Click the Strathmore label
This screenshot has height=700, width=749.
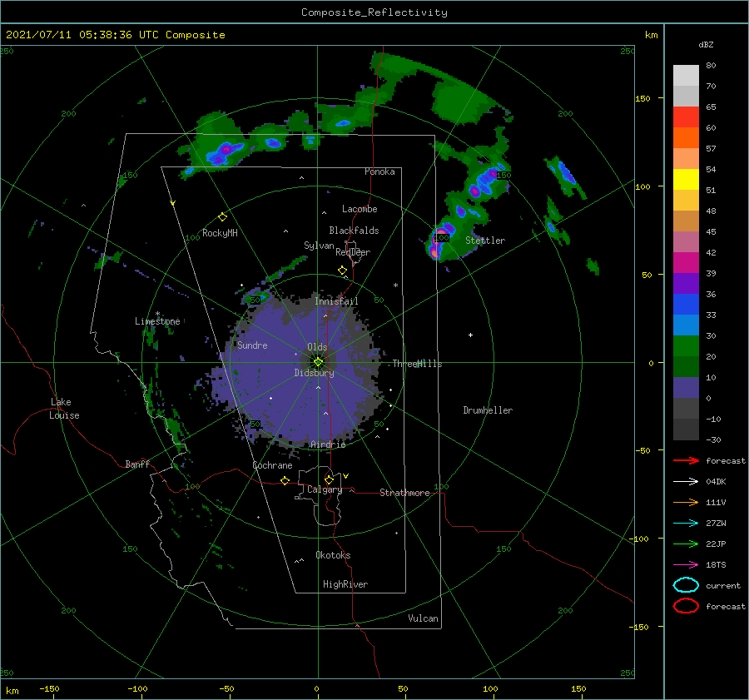pyautogui.click(x=404, y=493)
